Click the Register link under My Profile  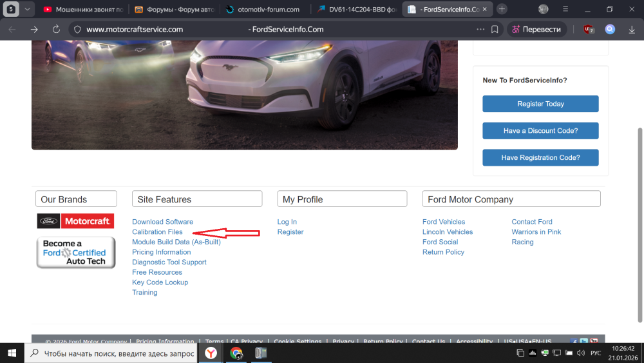pos(290,232)
